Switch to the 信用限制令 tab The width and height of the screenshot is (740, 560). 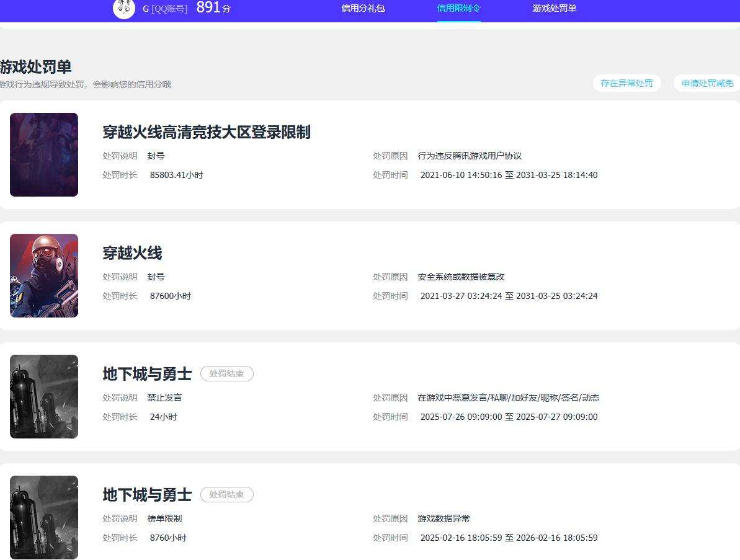(x=458, y=8)
